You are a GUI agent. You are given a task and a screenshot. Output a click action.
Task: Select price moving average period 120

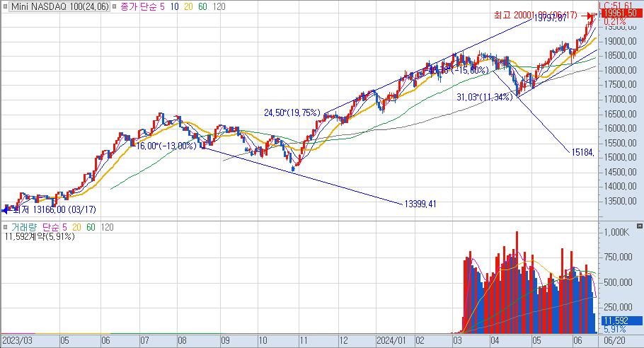219,6
